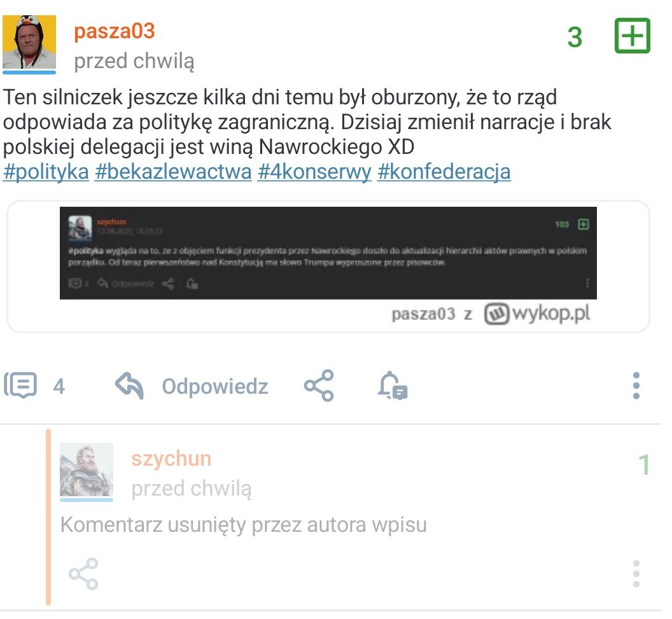
Task: Toggle notifications bell for this post
Action: 393,385
